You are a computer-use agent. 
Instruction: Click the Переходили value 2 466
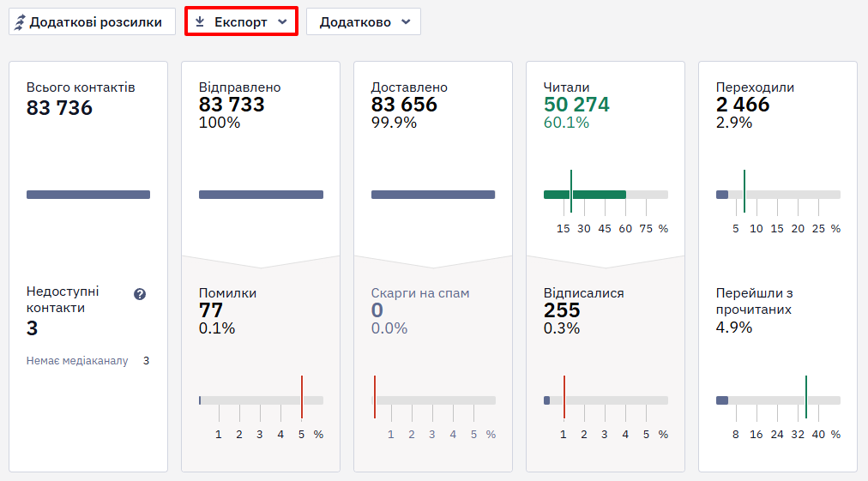(742, 104)
